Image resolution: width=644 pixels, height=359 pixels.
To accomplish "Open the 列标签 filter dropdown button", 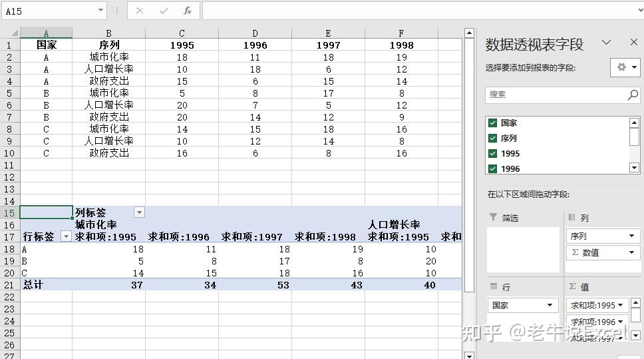I will [139, 212].
